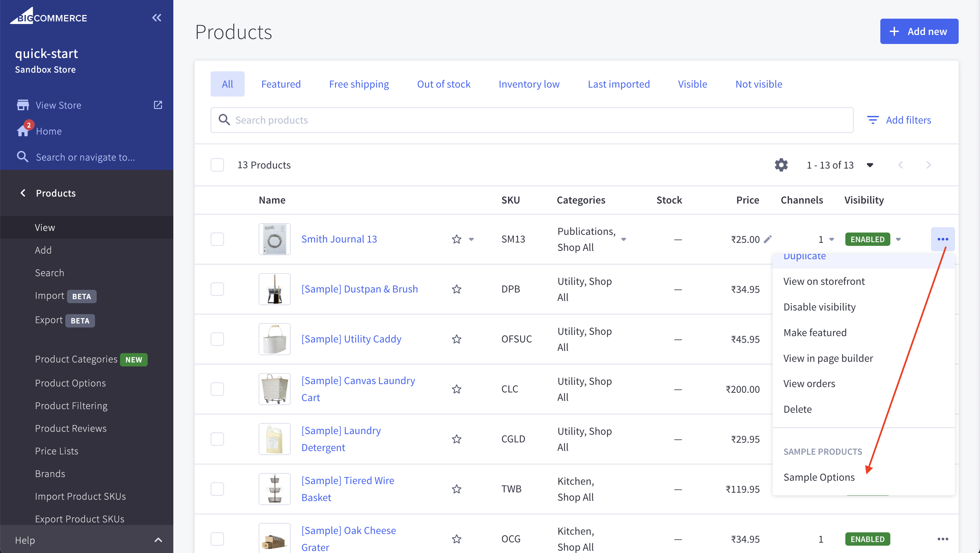980x553 pixels.
Task: Open the Smith Journal 13 product link
Action: (x=339, y=239)
